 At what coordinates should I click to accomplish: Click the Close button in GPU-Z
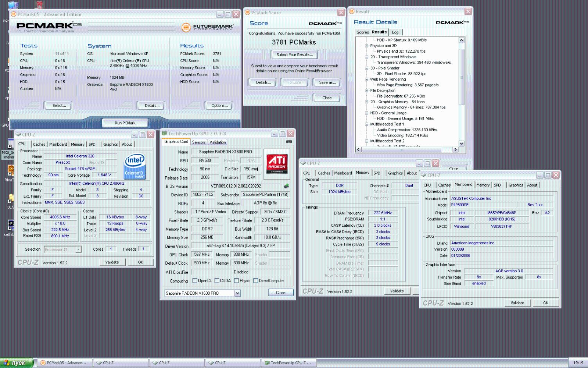281,293
